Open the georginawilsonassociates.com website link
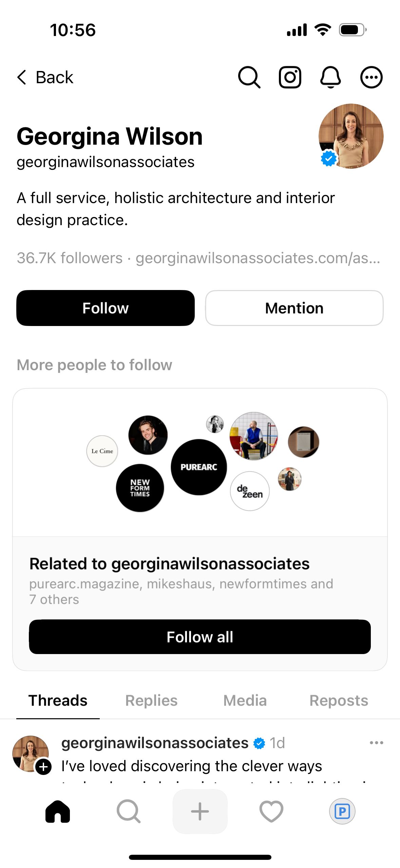The height and width of the screenshot is (868, 400). pos(258,258)
